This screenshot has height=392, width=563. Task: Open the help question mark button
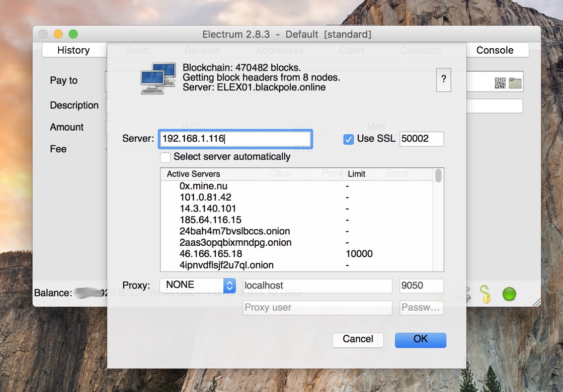tap(443, 79)
